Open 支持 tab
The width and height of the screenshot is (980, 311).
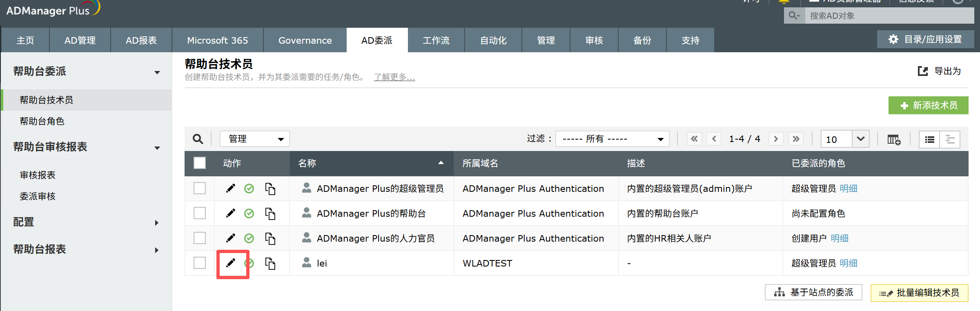click(690, 40)
